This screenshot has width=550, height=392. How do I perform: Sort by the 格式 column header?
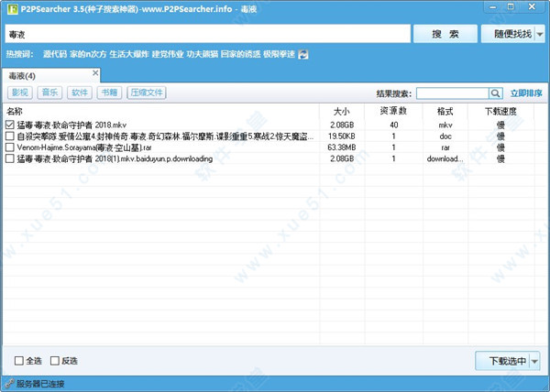click(x=445, y=112)
